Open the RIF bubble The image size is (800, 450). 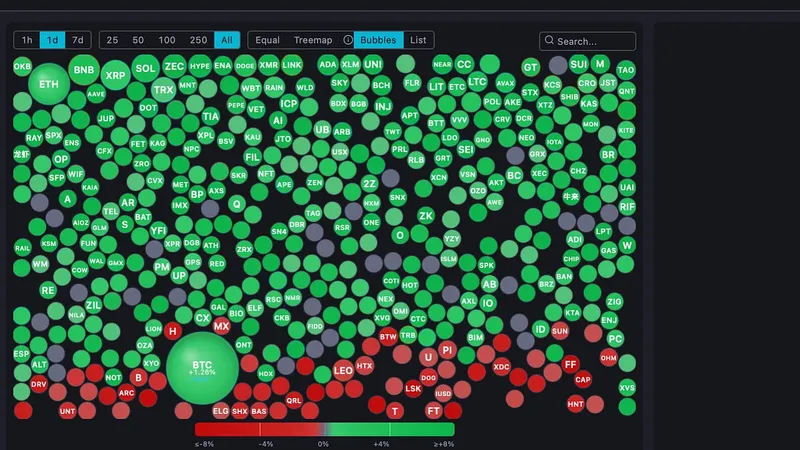point(627,207)
